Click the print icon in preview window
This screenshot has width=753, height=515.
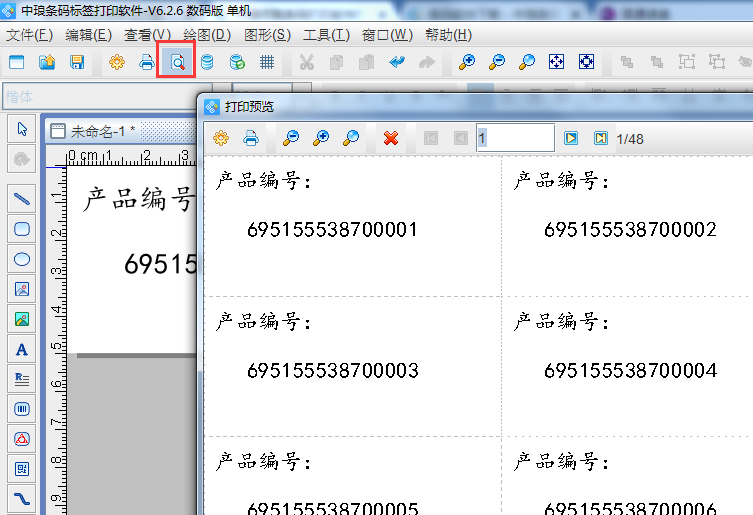point(251,138)
